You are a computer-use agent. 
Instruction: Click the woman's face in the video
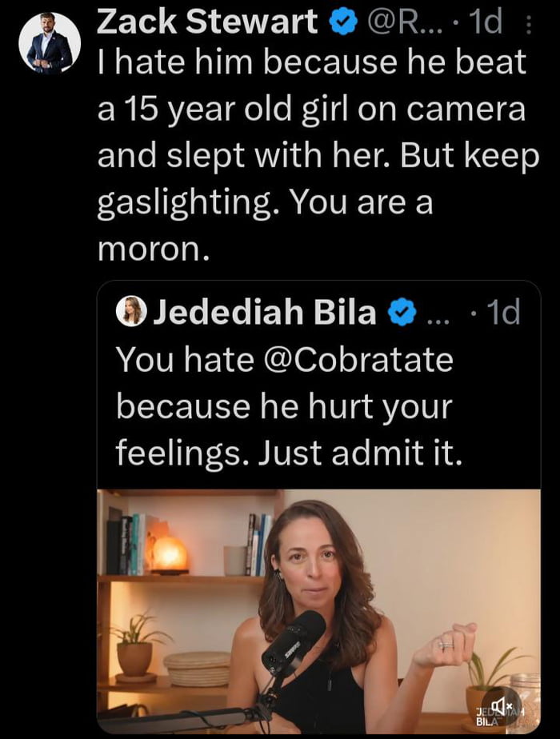click(x=307, y=563)
